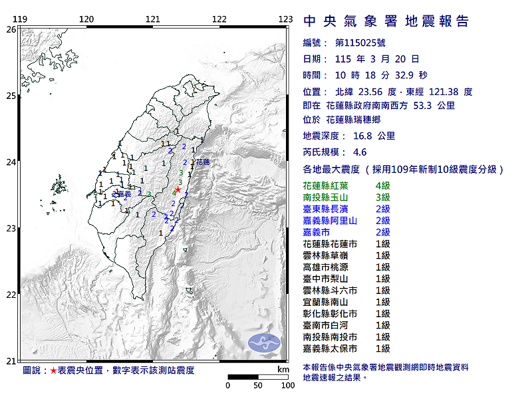Click the 嘉義縣阿里山 2級 entry
Image resolution: width=532 pixels, height=399 pixels.
click(x=346, y=220)
